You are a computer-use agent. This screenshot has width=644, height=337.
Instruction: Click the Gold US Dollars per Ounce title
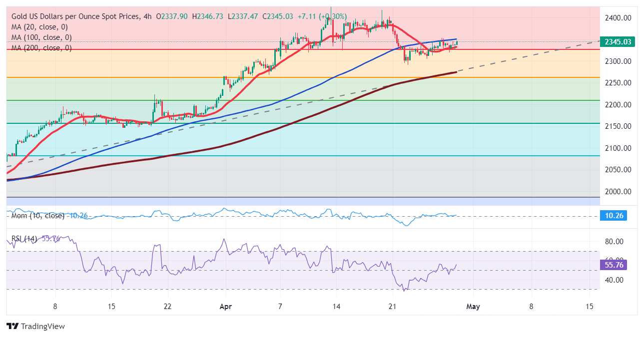pos(75,16)
